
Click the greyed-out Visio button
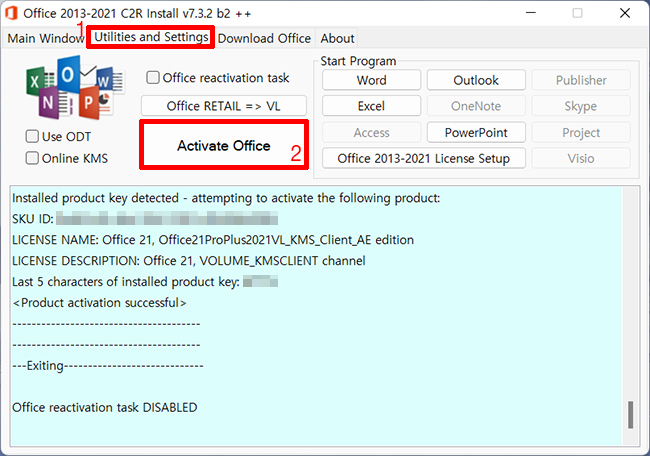581,158
